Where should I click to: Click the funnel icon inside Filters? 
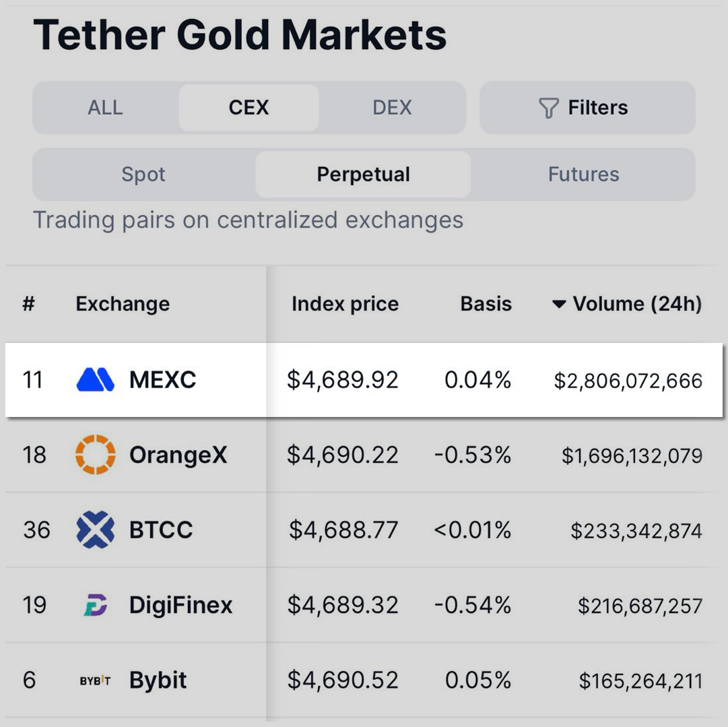point(550,107)
